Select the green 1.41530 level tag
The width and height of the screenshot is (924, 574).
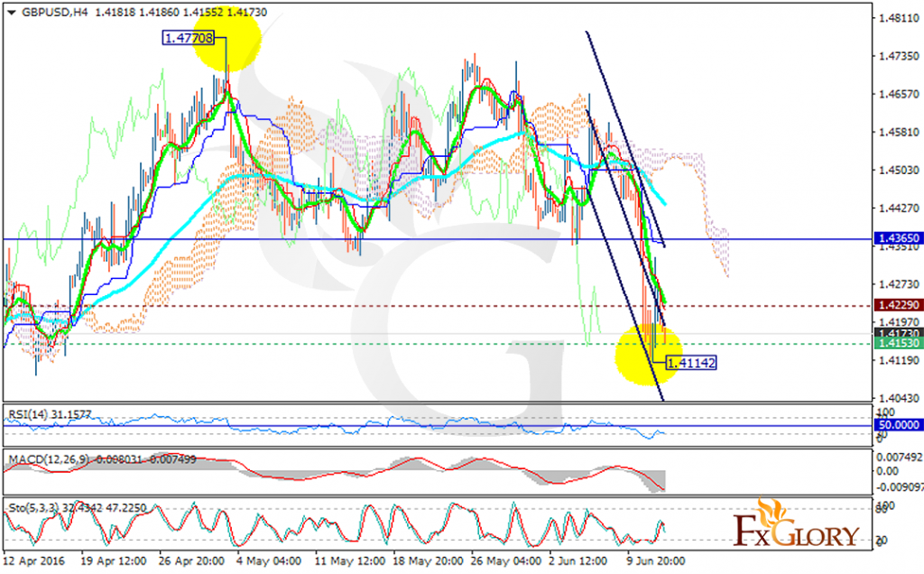[898, 343]
